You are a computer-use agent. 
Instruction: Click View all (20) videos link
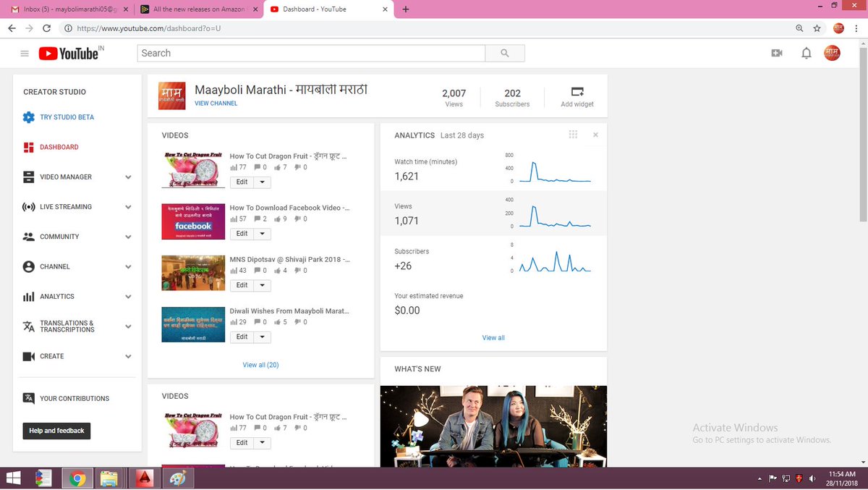260,365
